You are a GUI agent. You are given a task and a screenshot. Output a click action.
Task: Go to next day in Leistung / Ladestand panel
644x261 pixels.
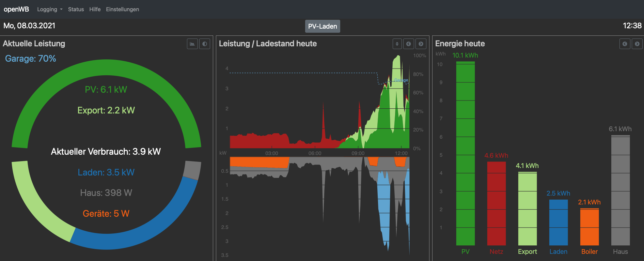coord(421,44)
